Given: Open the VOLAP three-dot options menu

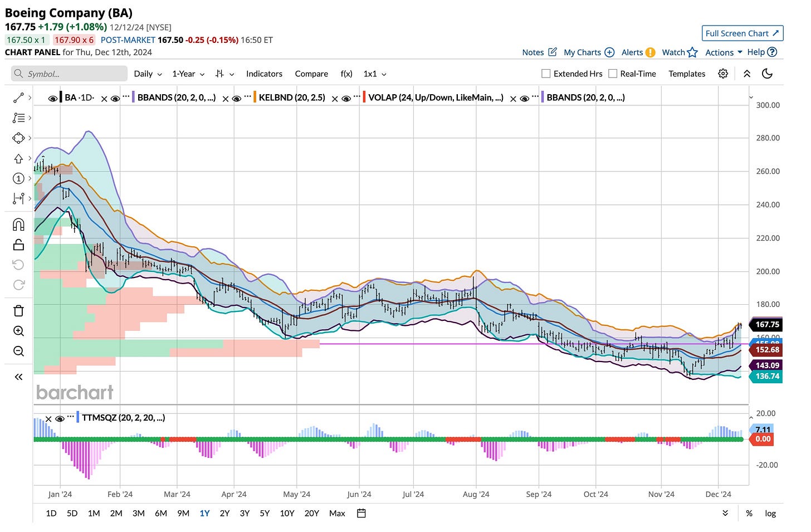Looking at the screenshot, I should pos(356,97).
